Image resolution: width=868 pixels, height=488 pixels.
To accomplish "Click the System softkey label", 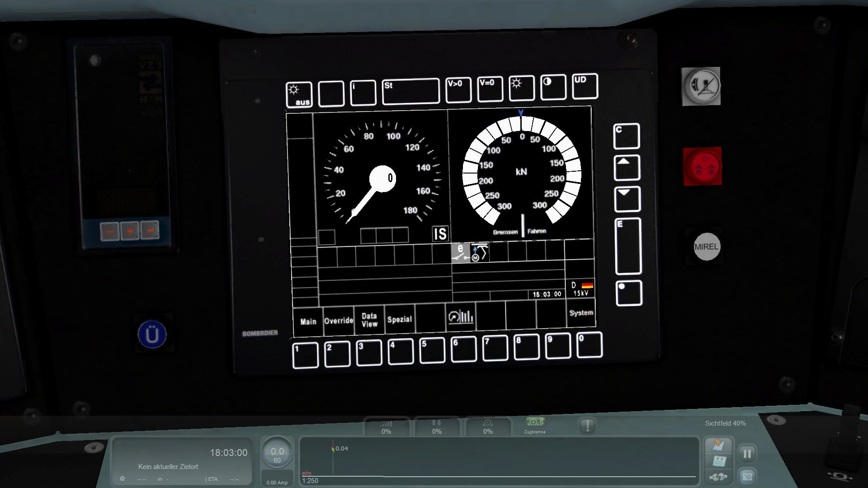I will (x=581, y=313).
